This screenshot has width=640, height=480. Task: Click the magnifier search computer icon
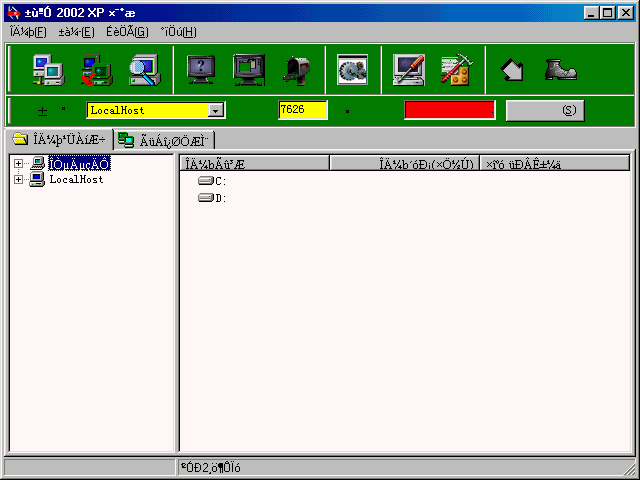[145, 69]
